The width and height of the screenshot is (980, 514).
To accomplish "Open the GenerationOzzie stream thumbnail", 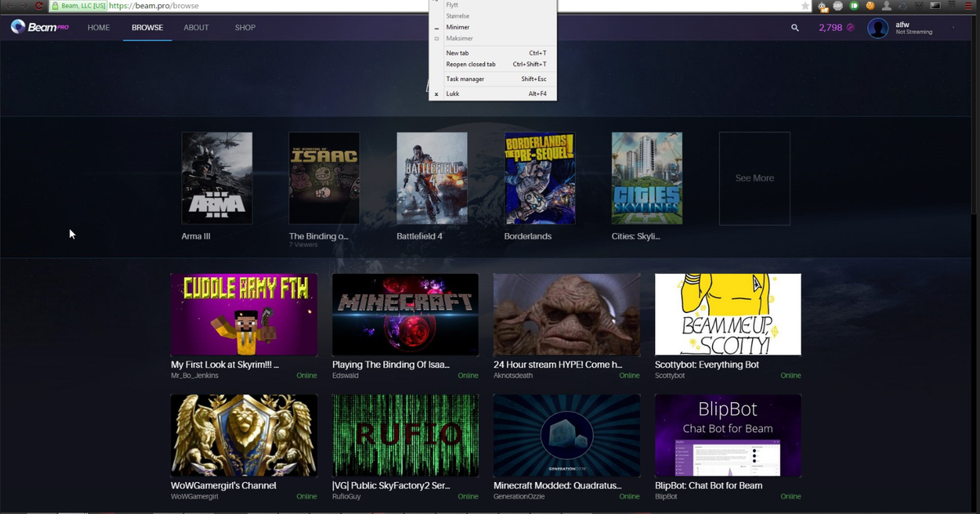I will click(x=567, y=436).
